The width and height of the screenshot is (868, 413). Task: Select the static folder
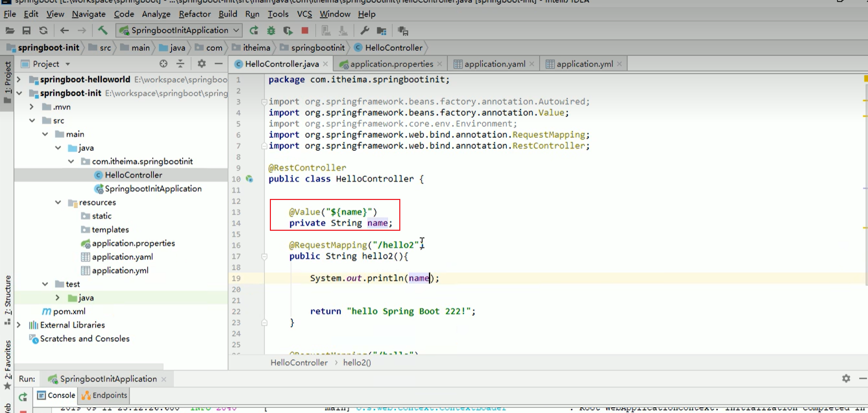pos(97,216)
